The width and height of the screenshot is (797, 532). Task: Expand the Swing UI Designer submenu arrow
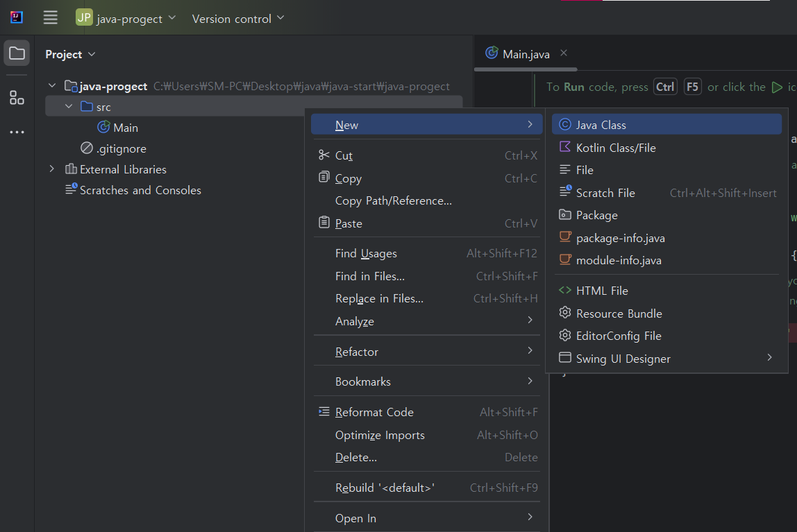[x=769, y=357]
